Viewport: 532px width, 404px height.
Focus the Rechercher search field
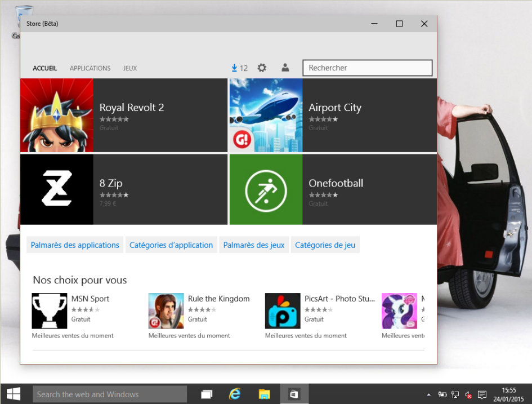pos(368,68)
